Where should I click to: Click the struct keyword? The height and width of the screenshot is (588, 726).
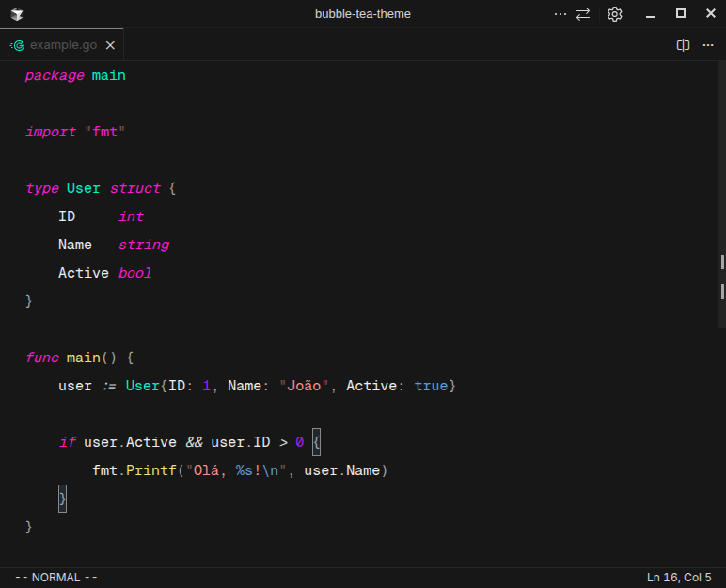135,188
